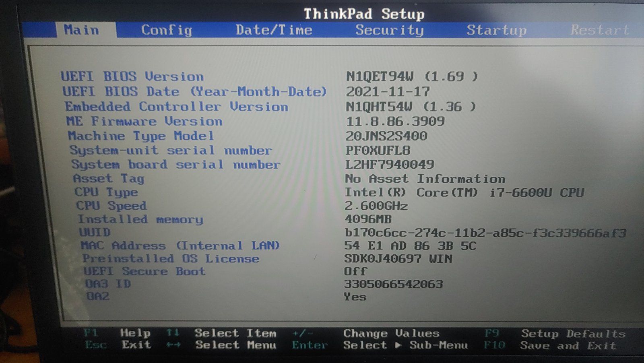
Task: Click F9 Setup Defaults hint
Action: click(555, 334)
